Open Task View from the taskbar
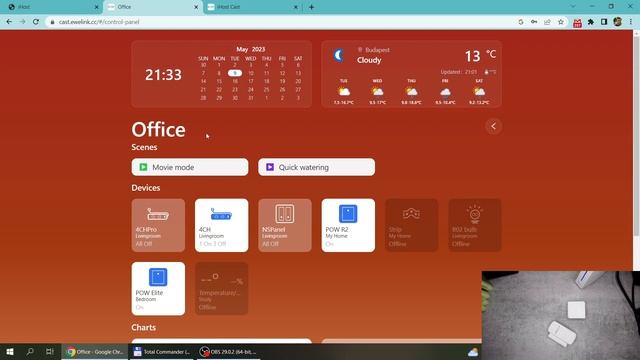The image size is (640, 360). 50,351
